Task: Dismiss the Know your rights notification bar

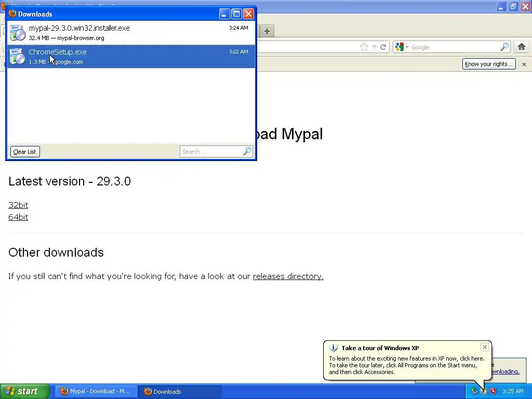Action: (524, 64)
